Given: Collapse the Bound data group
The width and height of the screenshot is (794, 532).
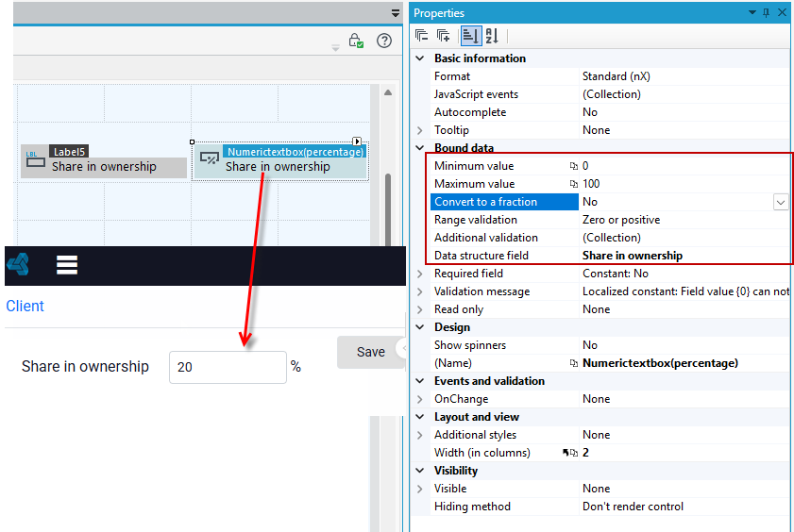Looking at the screenshot, I should [x=420, y=148].
